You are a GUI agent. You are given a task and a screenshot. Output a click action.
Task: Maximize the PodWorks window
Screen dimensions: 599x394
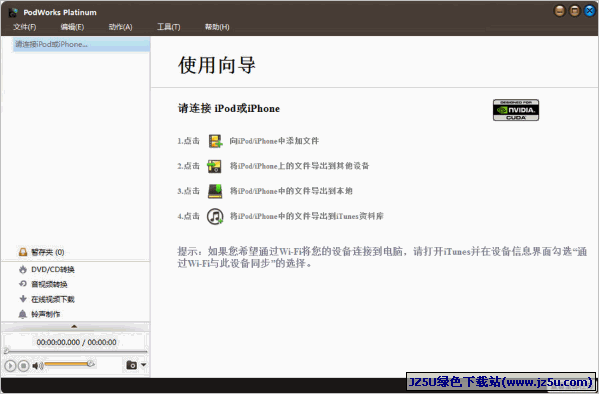coord(575,11)
